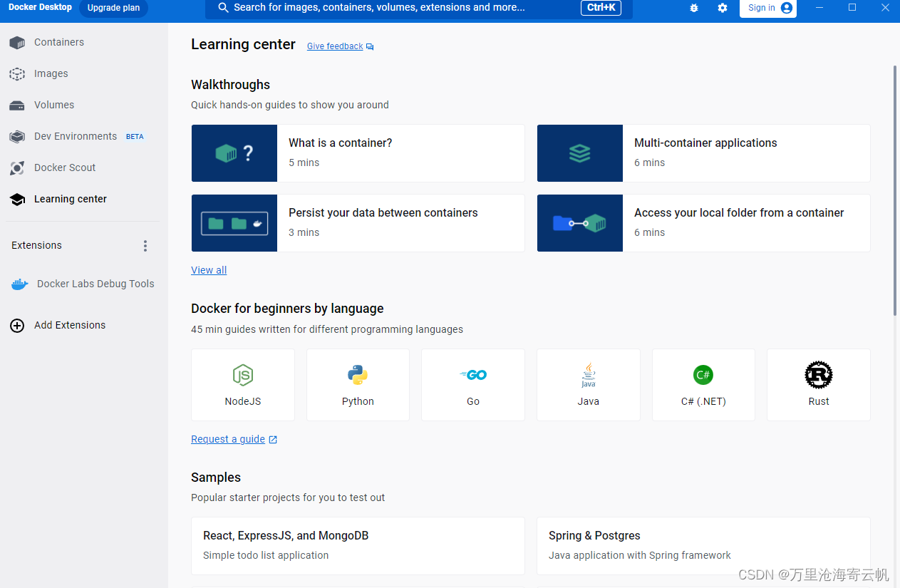Click the Learning center graduation cap icon
This screenshot has height=588, width=900.
point(17,200)
